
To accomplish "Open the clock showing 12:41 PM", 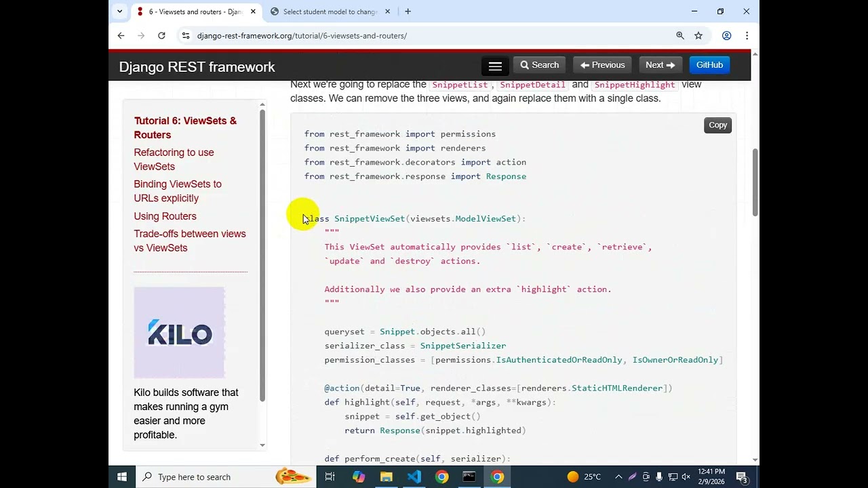I will tap(711, 477).
